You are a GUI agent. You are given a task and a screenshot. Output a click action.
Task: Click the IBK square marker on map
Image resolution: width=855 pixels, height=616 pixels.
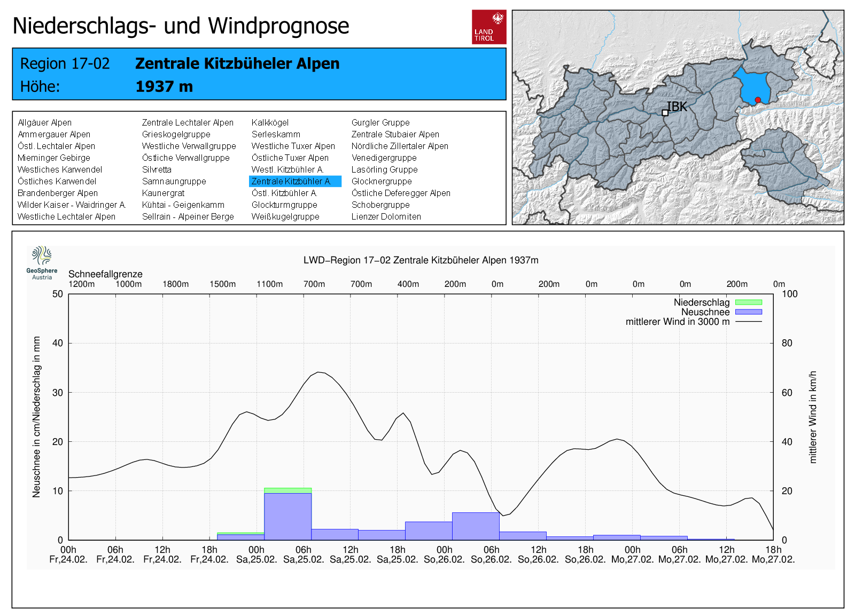(x=665, y=113)
